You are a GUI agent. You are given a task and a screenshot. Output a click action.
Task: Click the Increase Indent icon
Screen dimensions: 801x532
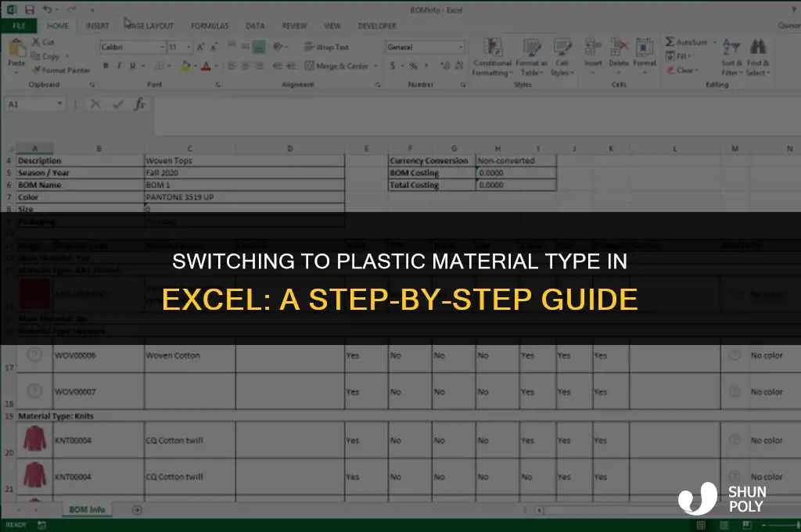click(x=291, y=66)
